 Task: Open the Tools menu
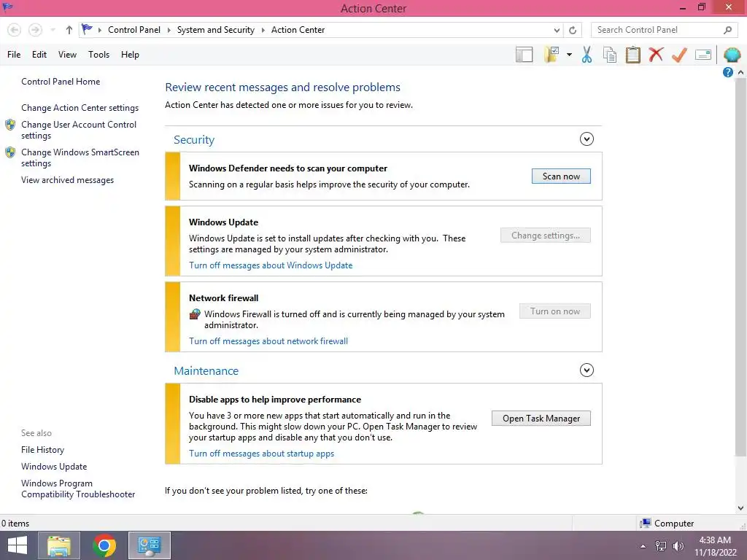pyautogui.click(x=98, y=55)
